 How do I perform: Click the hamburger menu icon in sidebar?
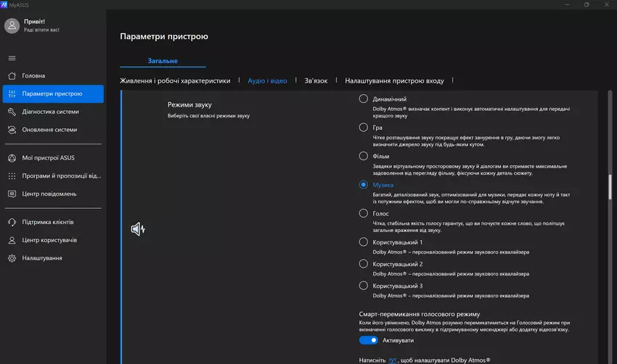pyautogui.click(x=12, y=58)
